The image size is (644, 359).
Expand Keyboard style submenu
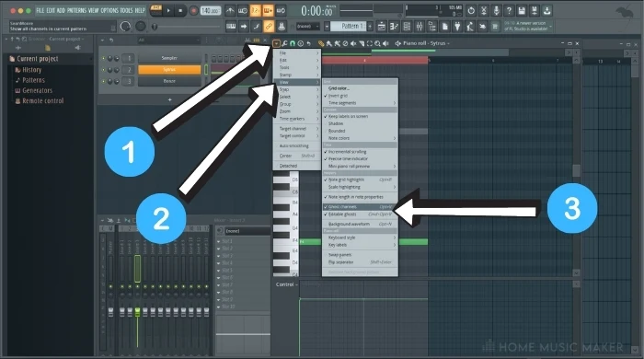point(360,237)
